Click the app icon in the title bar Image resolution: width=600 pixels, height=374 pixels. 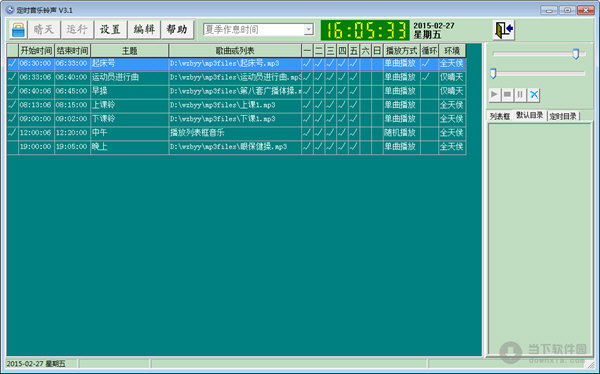point(10,10)
